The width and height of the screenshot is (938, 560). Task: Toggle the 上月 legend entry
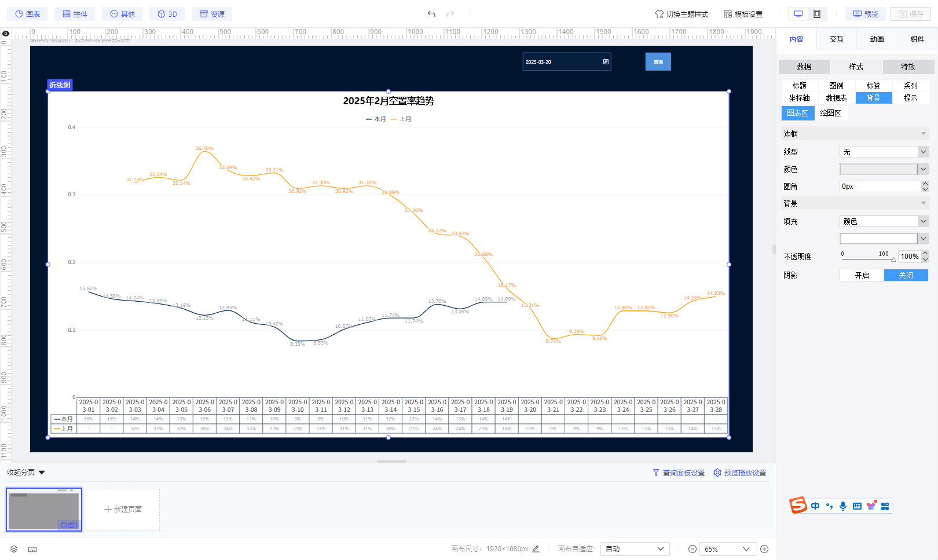point(401,119)
